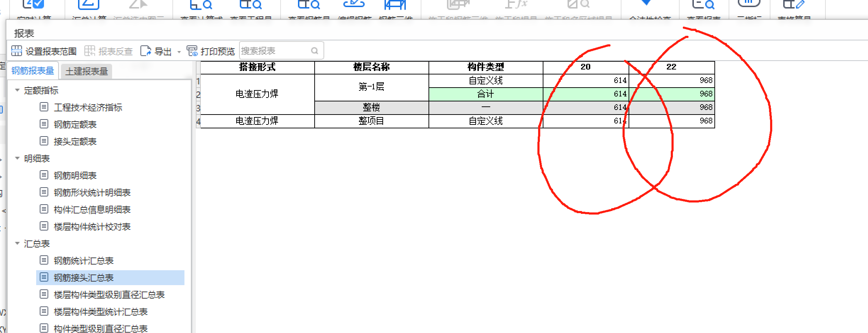Click the magnifier icon in search box
868x333 pixels.
tap(315, 51)
